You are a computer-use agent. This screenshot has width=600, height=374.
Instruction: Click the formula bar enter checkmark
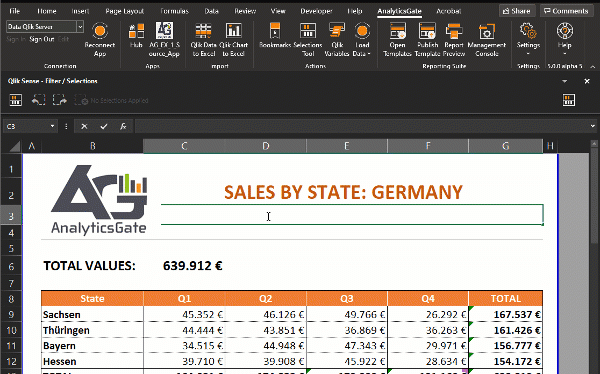104,126
